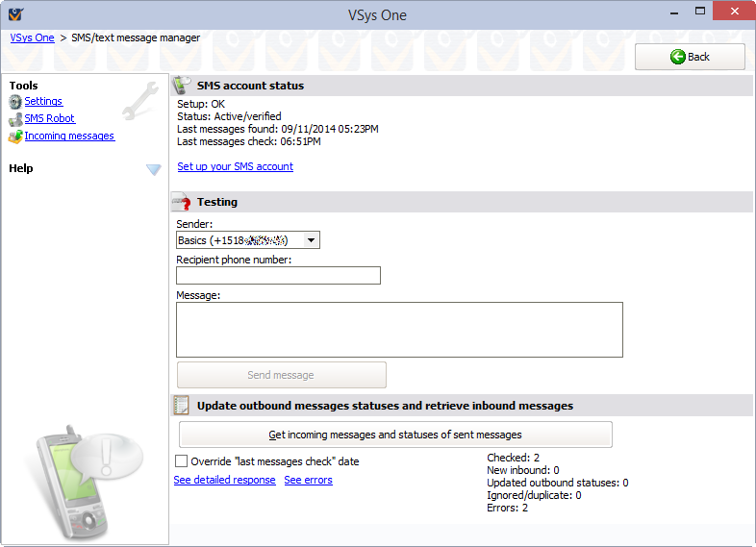Expand the Help section triangle
This screenshot has height=547, width=756.
pos(154,169)
